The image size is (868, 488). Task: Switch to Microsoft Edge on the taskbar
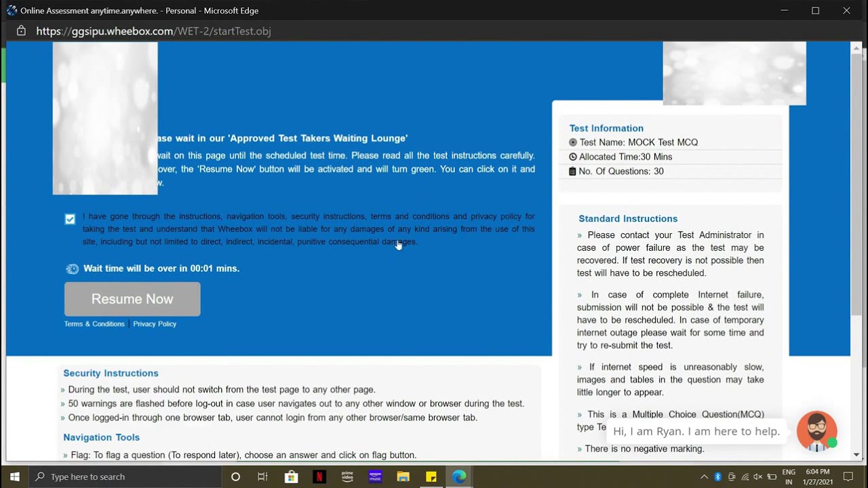click(459, 476)
